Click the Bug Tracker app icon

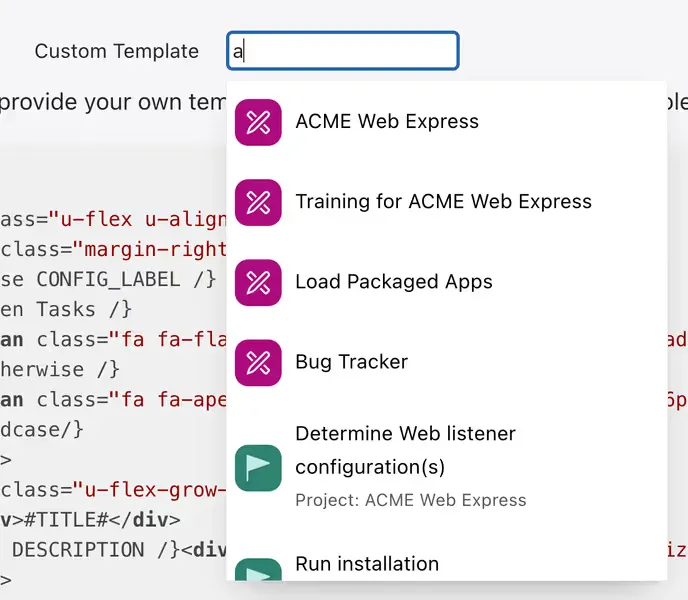point(258,363)
